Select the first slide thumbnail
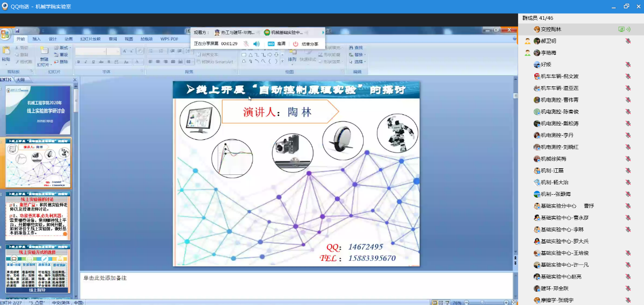This screenshot has height=305, width=644. coord(38,110)
